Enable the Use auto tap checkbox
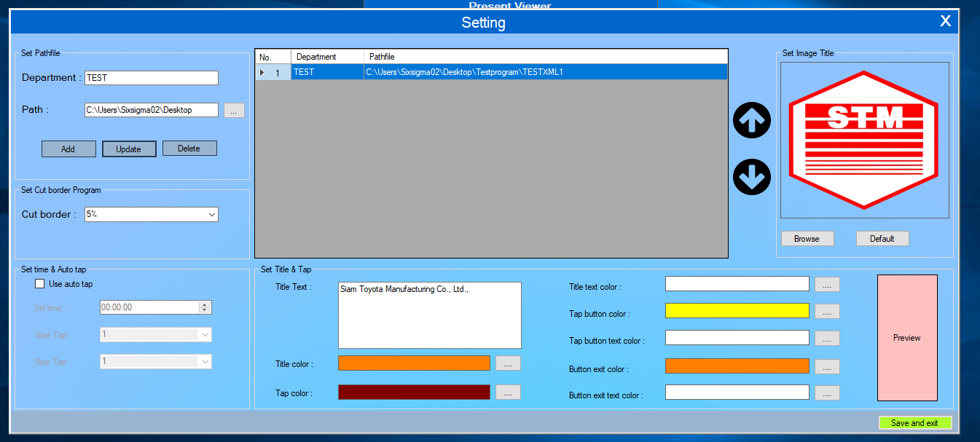This screenshot has width=980, height=442. click(x=40, y=284)
